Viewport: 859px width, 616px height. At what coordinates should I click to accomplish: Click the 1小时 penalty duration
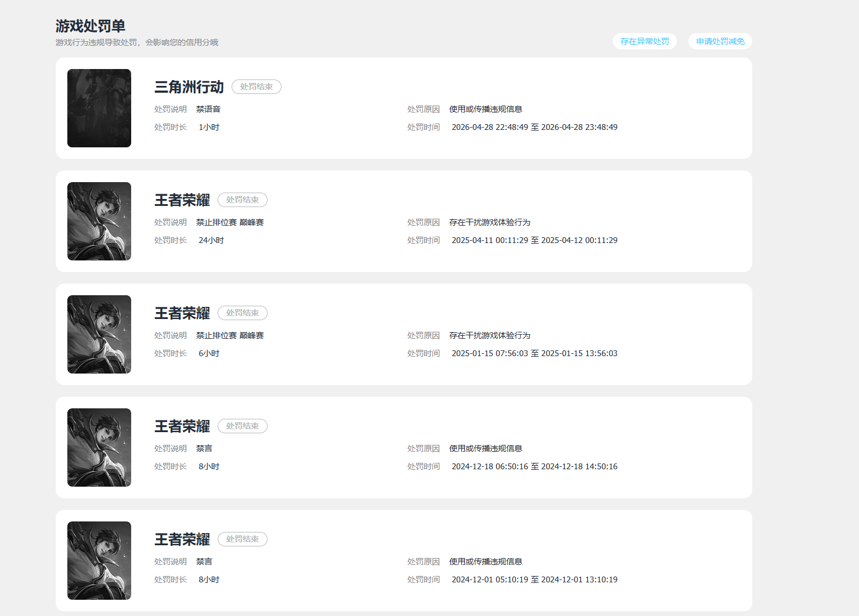[209, 127]
